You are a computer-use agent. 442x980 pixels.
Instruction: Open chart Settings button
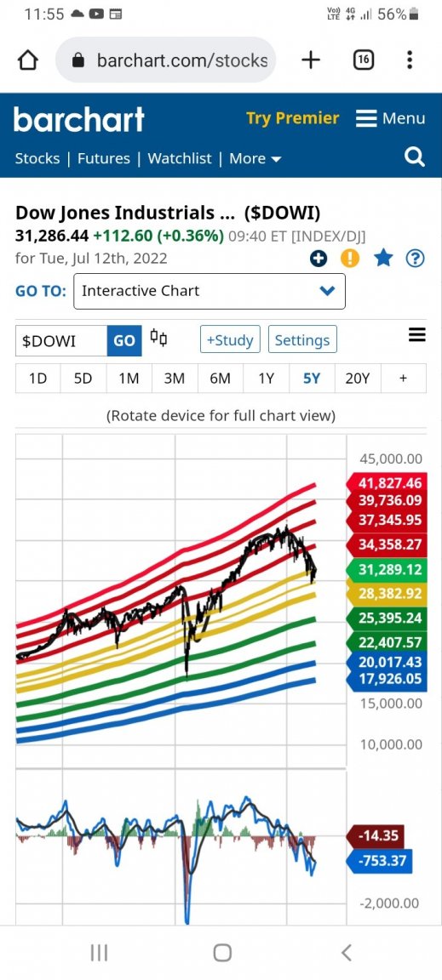coord(302,340)
